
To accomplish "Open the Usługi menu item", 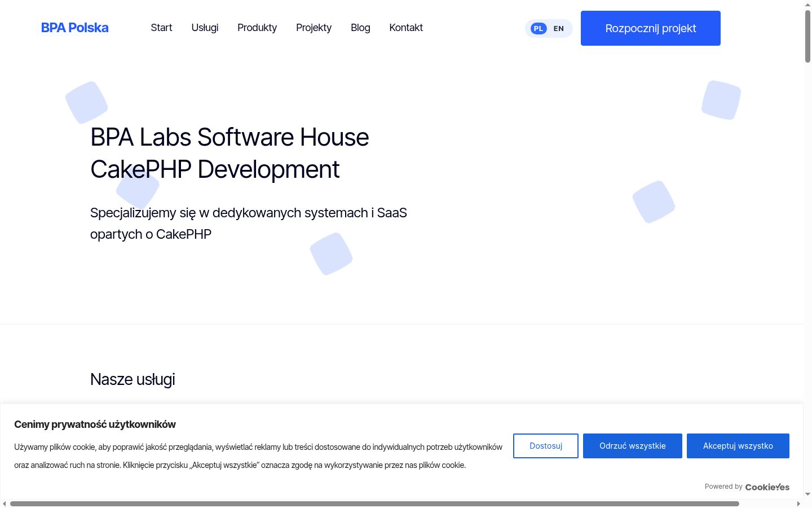I will [205, 28].
